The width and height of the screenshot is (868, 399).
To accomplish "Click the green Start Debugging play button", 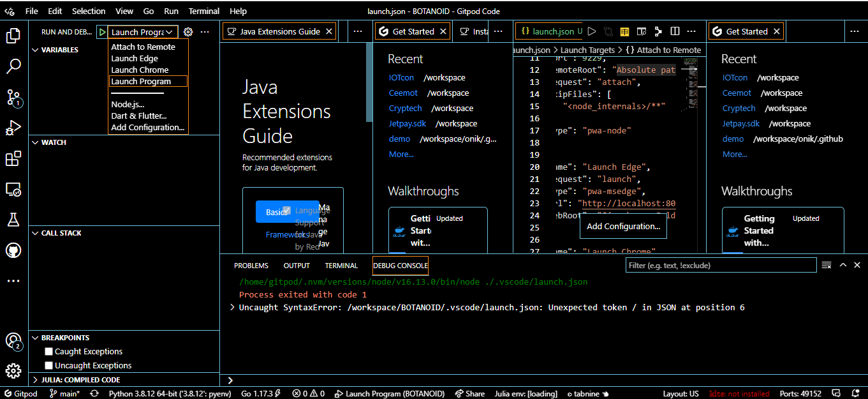I will [x=102, y=32].
